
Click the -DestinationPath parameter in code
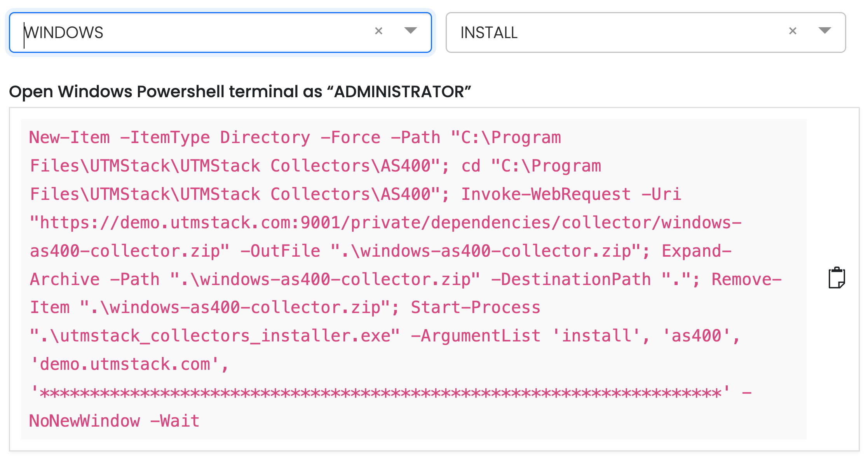click(571, 280)
